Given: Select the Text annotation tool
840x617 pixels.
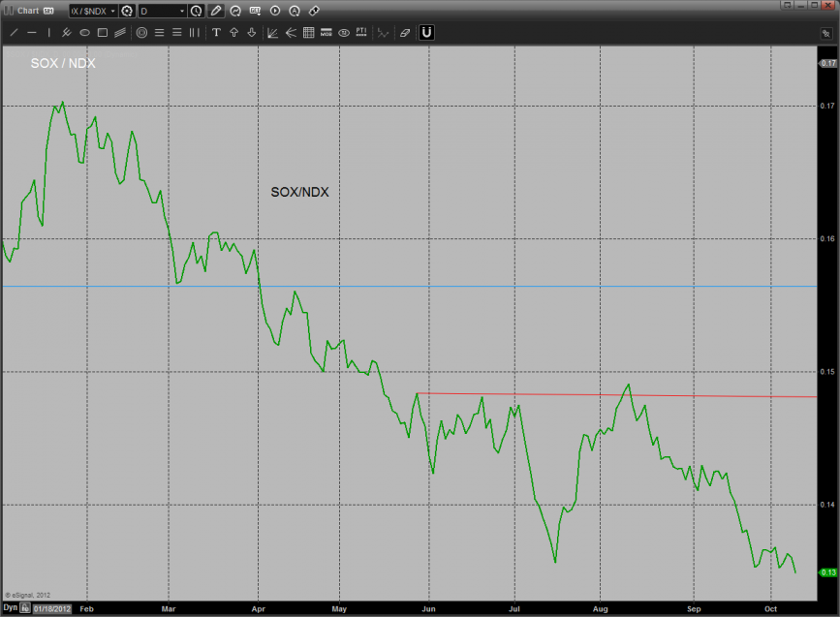Looking at the screenshot, I should 216,33.
